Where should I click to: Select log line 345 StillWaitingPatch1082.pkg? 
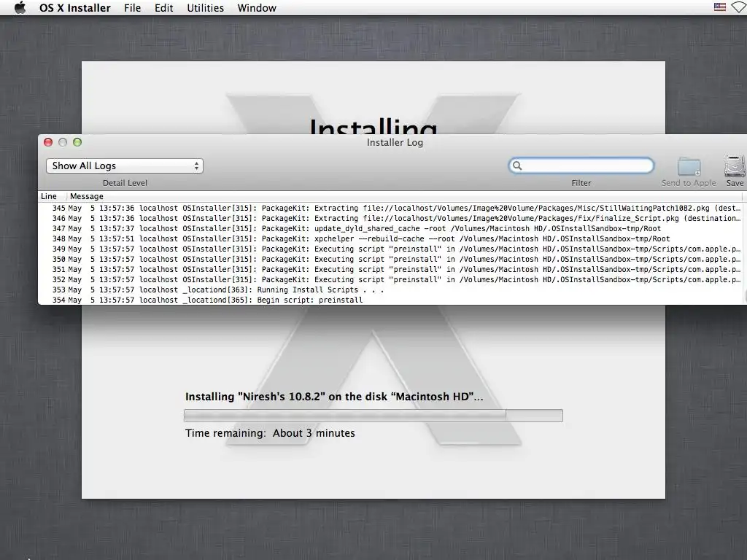[391, 208]
